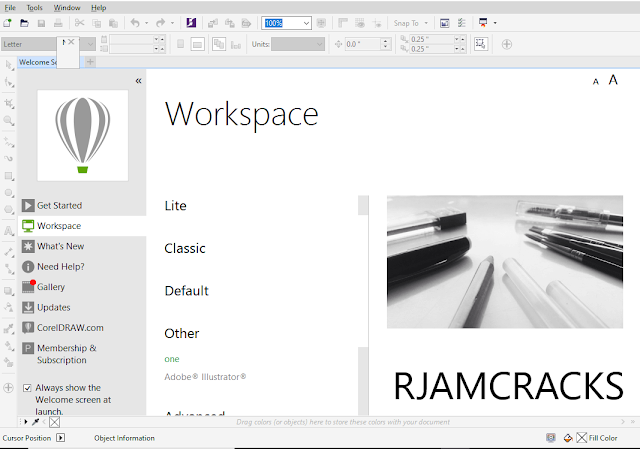The image size is (640, 449).
Task: Open a file with the Open folder icon
Action: pyautogui.click(x=24, y=23)
